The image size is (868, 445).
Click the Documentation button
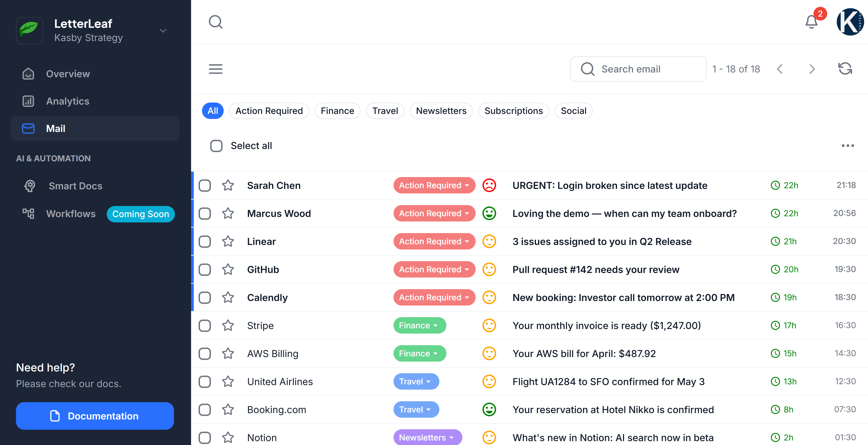coord(95,416)
